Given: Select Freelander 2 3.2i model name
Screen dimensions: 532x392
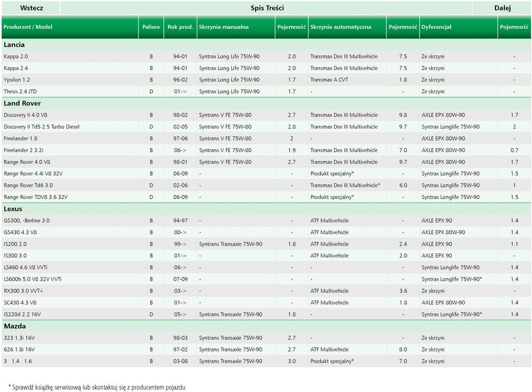Looking at the screenshot, I should [23, 150].
